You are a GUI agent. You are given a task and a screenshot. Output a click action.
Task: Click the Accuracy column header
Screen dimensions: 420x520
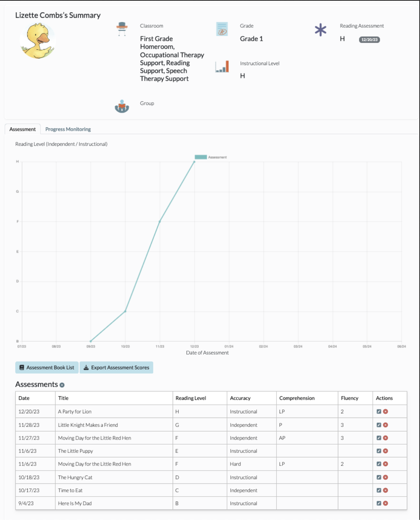click(x=252, y=398)
